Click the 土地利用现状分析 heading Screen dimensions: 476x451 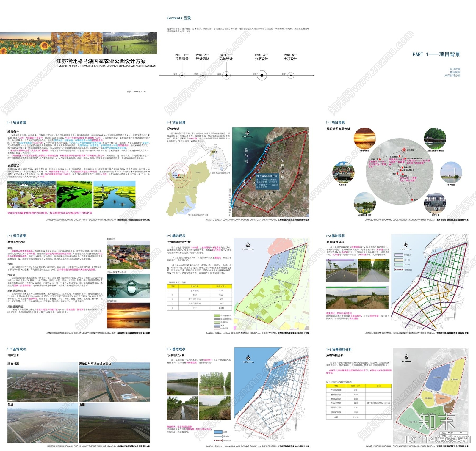[x=179, y=242]
